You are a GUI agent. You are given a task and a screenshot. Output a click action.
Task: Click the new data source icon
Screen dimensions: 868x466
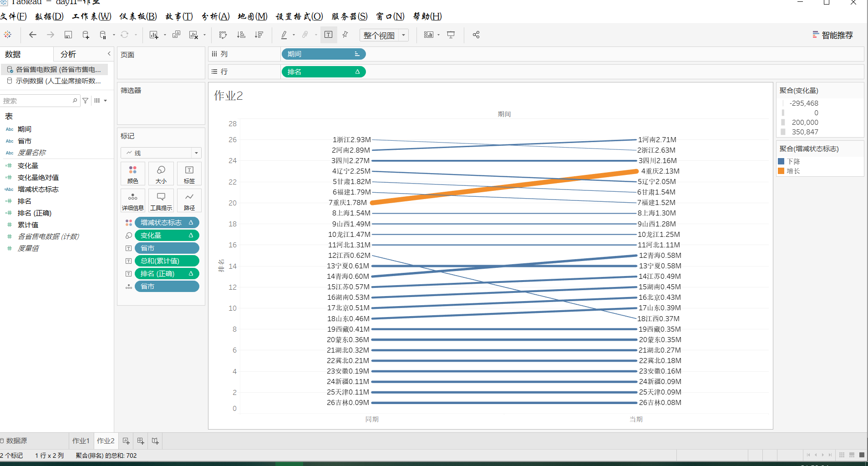coord(86,35)
